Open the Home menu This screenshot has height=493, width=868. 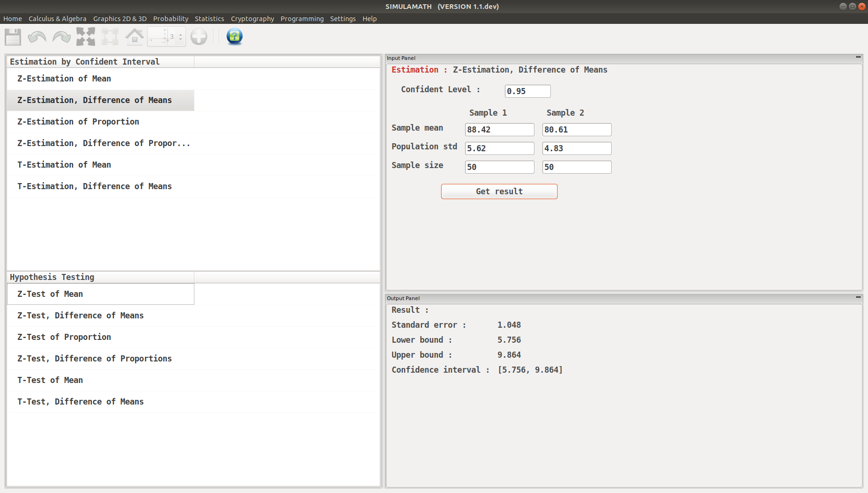(x=13, y=19)
